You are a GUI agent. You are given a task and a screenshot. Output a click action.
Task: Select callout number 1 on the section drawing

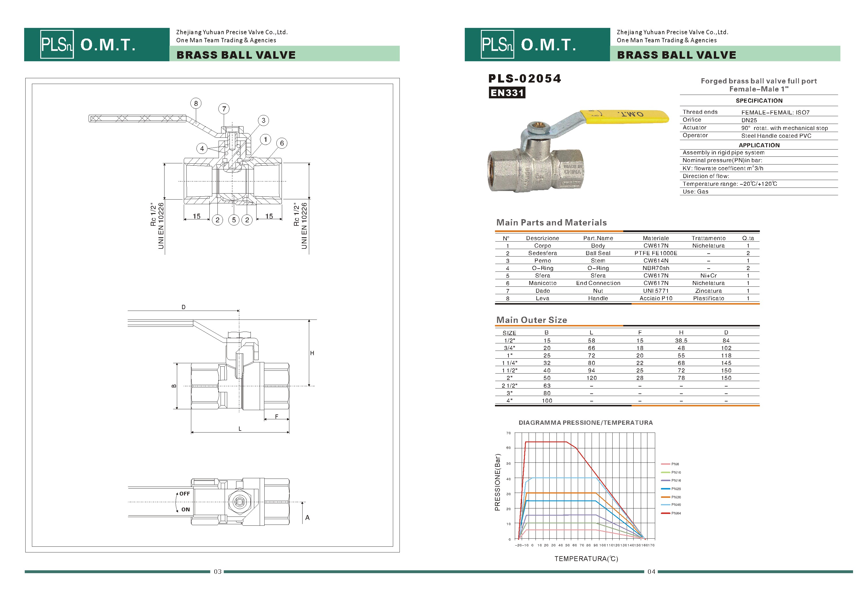coord(265,140)
